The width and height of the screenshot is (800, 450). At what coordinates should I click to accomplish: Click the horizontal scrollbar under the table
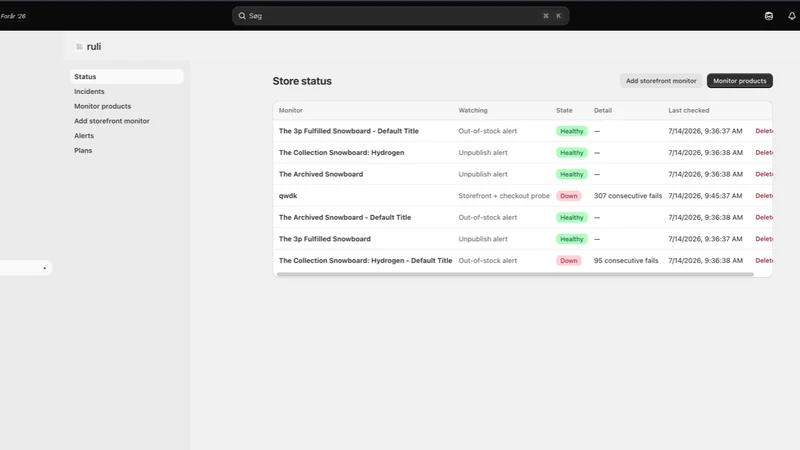(515, 274)
